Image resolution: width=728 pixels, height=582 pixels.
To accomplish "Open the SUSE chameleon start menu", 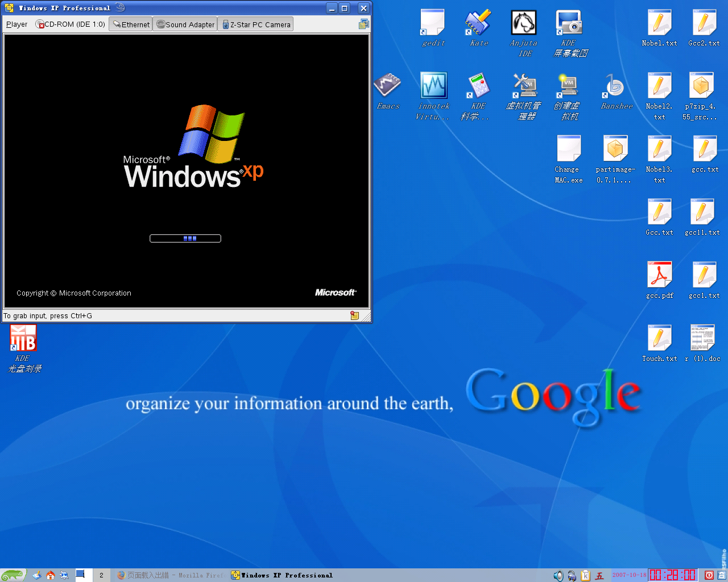I will (x=13, y=575).
